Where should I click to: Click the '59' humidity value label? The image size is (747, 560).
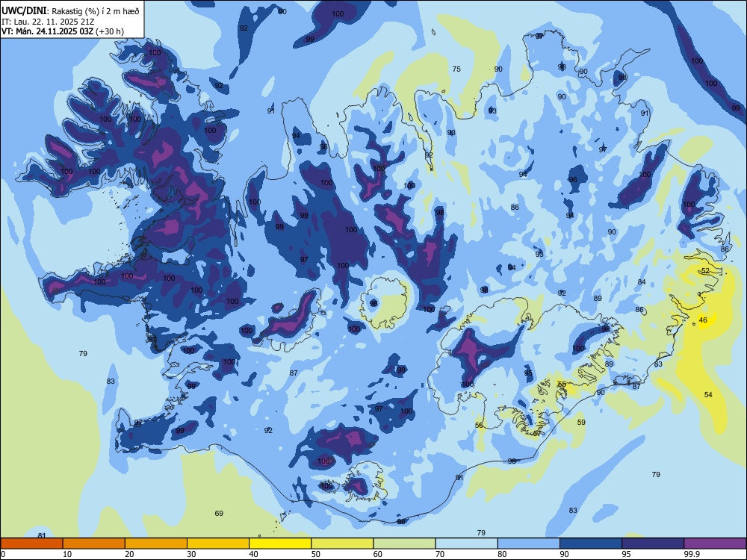[581, 422]
